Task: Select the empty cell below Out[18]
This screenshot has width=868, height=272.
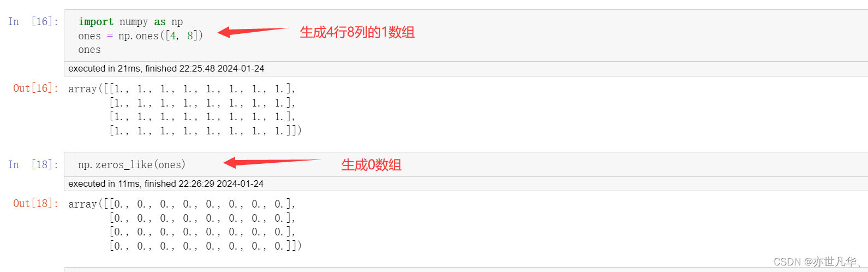Action: pyautogui.click(x=466, y=270)
